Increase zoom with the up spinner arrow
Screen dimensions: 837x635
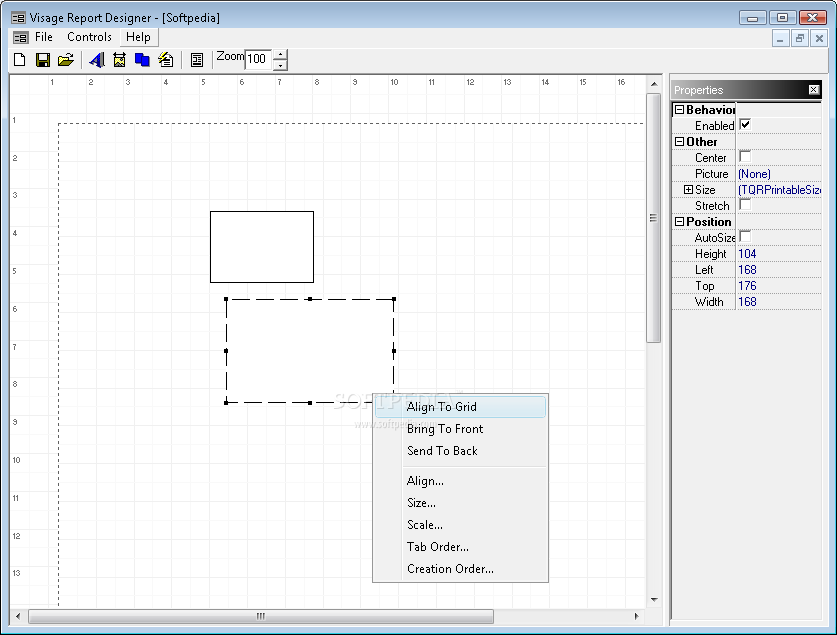pos(280,54)
